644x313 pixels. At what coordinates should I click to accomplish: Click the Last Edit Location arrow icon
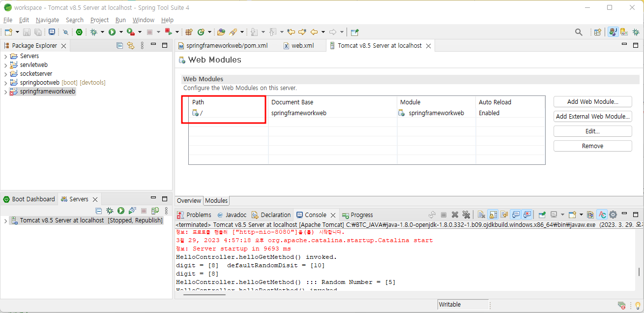(291, 32)
